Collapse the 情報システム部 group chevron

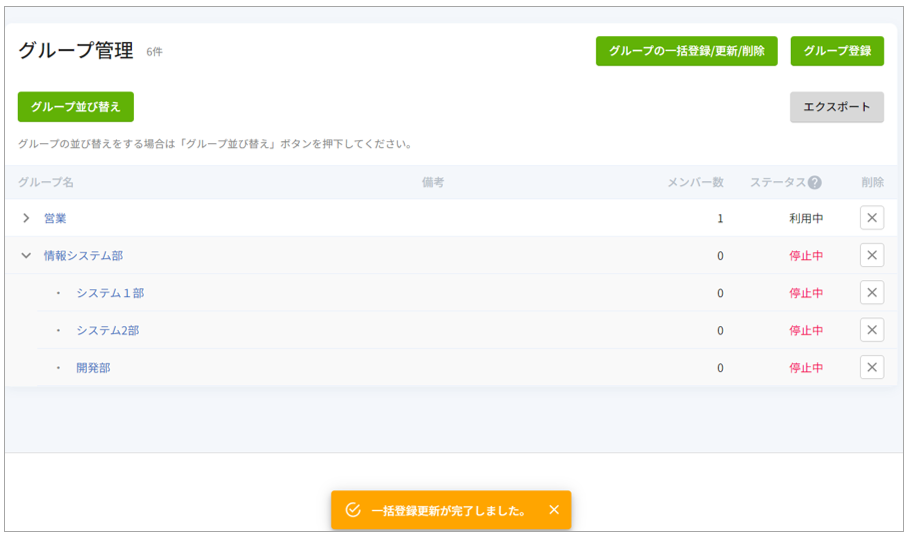26,255
